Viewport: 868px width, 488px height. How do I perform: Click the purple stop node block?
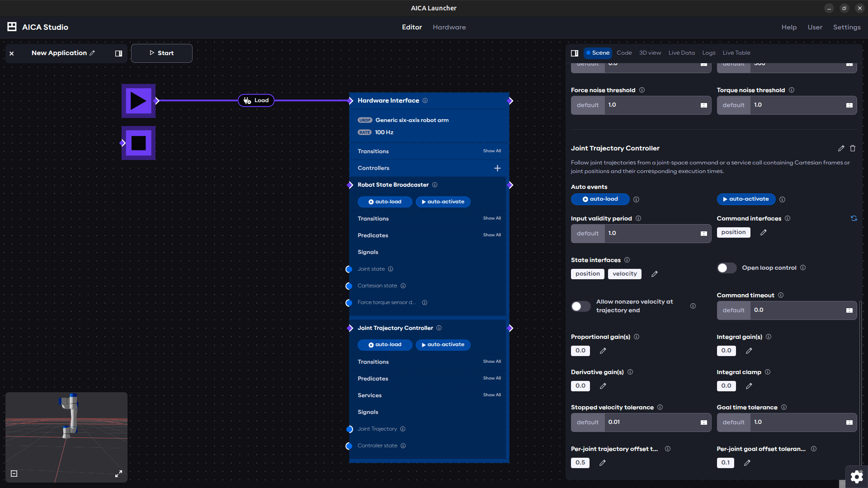pos(138,143)
